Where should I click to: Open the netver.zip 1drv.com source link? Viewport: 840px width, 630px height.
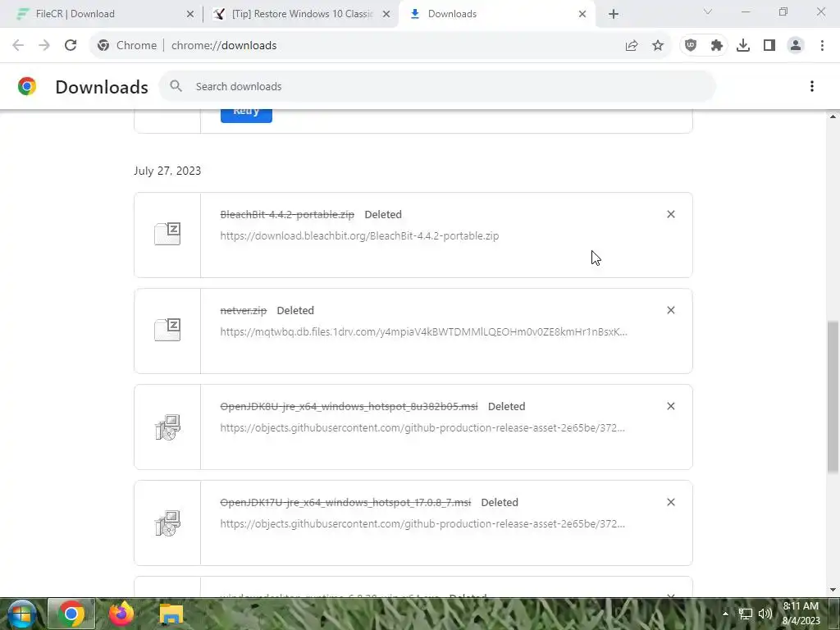click(424, 331)
